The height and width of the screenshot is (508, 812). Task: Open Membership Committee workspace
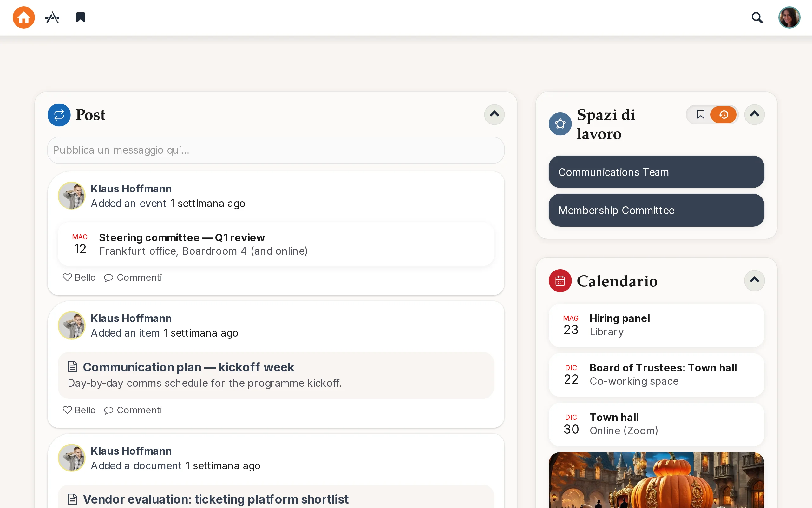656,210
